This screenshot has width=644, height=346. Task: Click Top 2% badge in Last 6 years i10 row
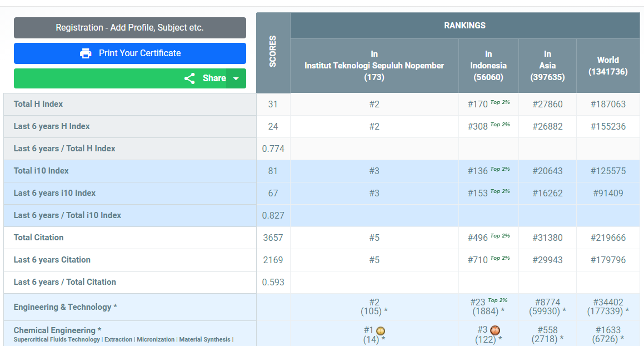[x=500, y=192]
